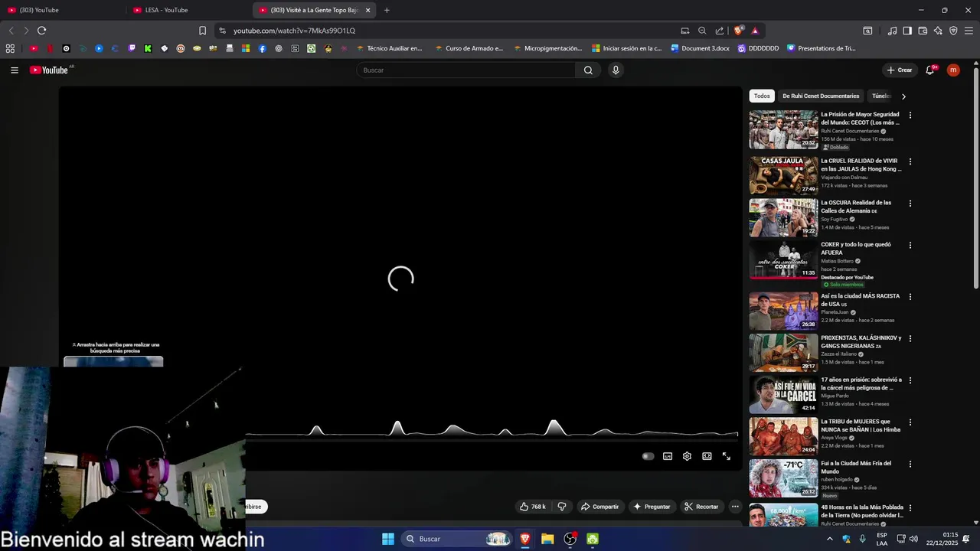Click the Preguntar button
This screenshot has width=980, height=551.
click(652, 507)
